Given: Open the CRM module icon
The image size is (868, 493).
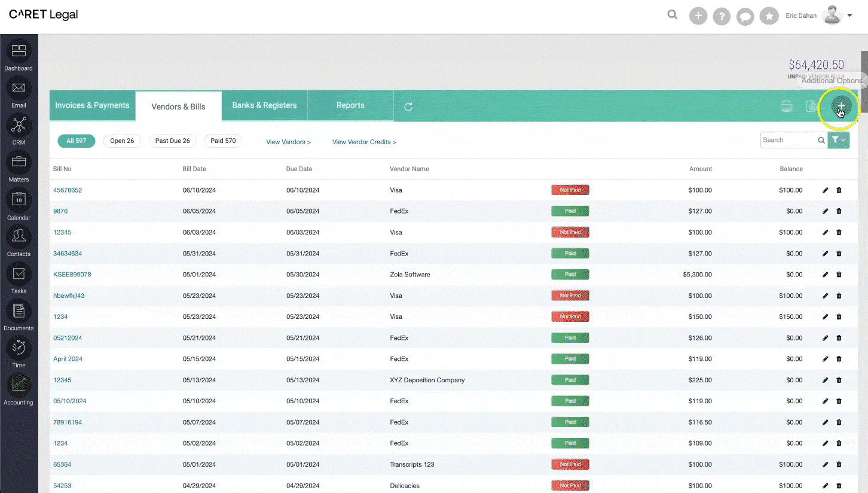Looking at the screenshot, I should (19, 126).
